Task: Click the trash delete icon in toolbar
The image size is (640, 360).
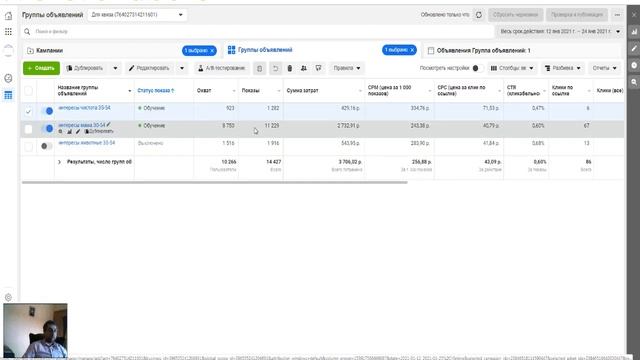Action: coord(290,68)
